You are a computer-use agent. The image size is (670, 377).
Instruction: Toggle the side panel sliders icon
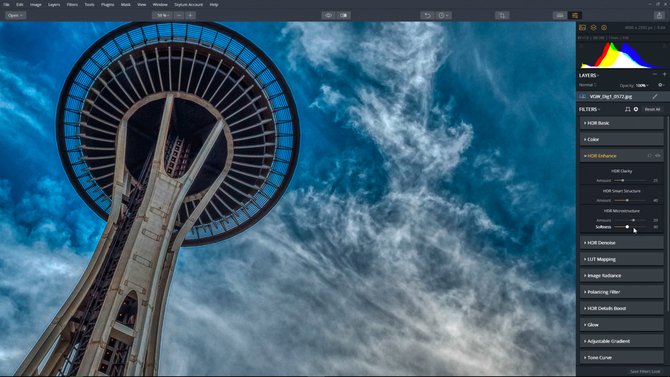pyautogui.click(x=575, y=15)
